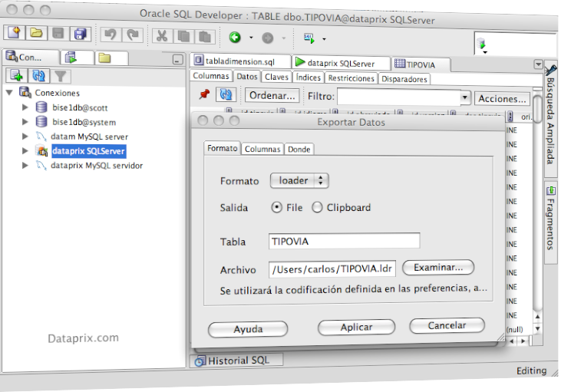
Task: Click Aplicar to export data
Action: click(356, 327)
